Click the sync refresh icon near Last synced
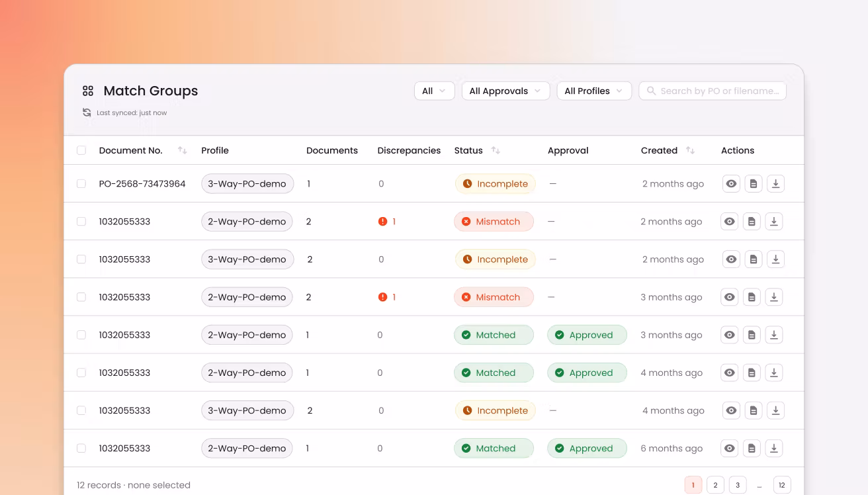Viewport: 868px width, 495px height. [x=87, y=112]
